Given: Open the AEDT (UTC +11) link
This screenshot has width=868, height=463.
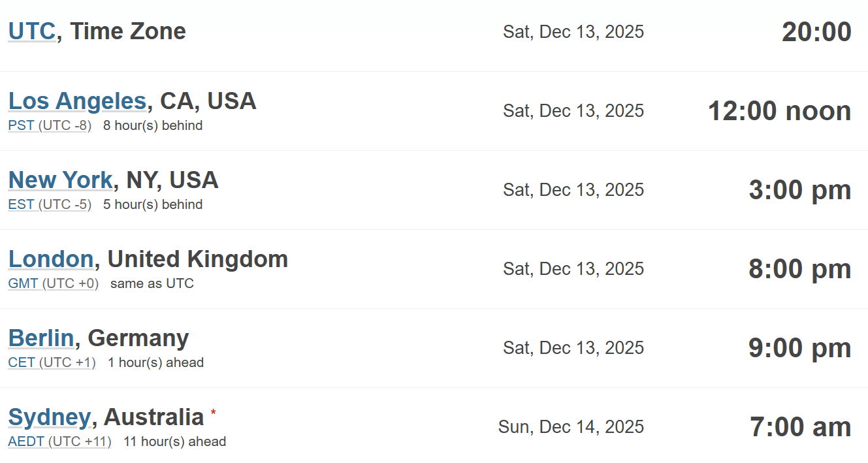Looking at the screenshot, I should click(59, 441).
